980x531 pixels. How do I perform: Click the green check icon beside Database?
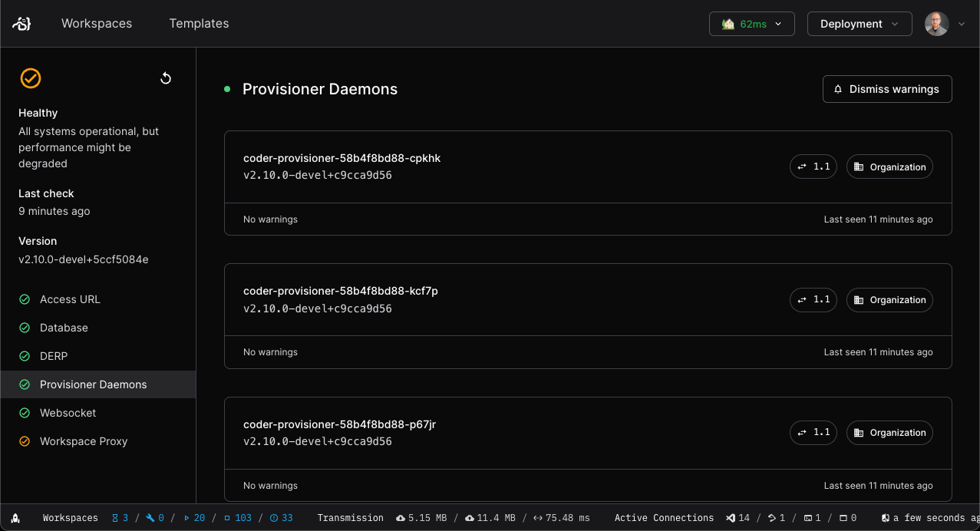24,328
